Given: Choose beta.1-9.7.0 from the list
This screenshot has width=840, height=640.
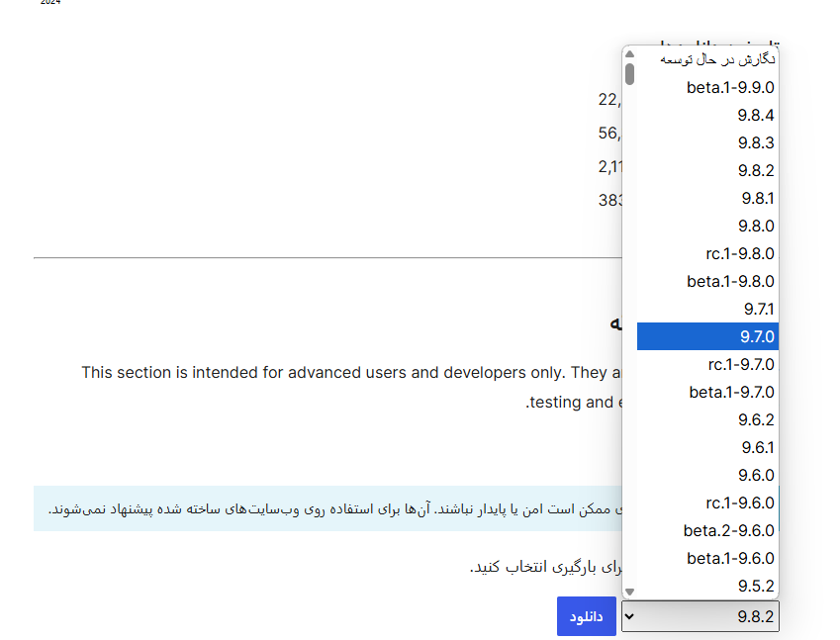Looking at the screenshot, I should 707,392.
